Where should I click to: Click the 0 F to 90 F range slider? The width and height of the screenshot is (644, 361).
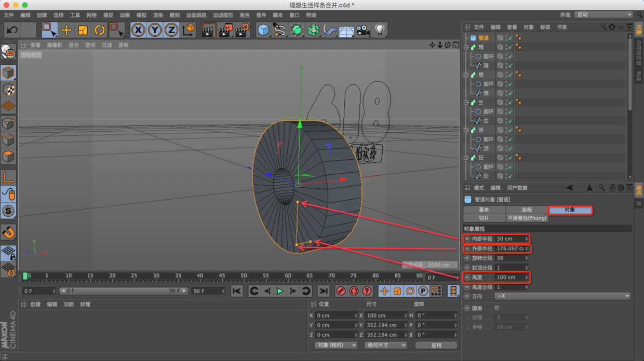point(123,291)
